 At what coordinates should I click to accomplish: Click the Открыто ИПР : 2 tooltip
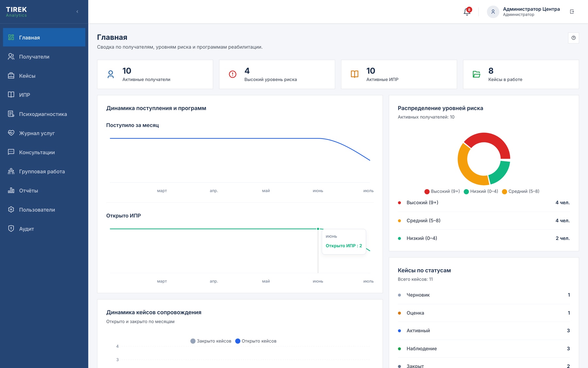344,241
